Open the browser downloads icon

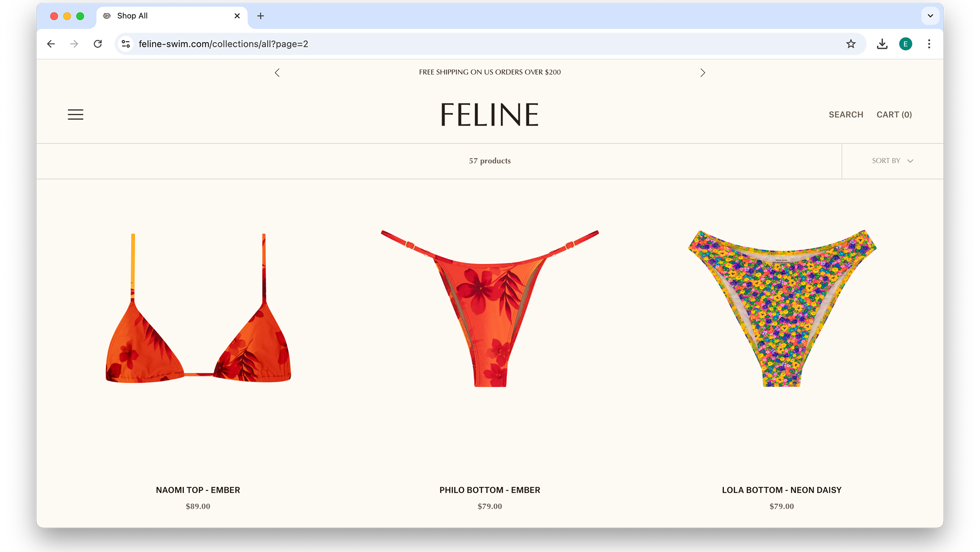click(882, 44)
